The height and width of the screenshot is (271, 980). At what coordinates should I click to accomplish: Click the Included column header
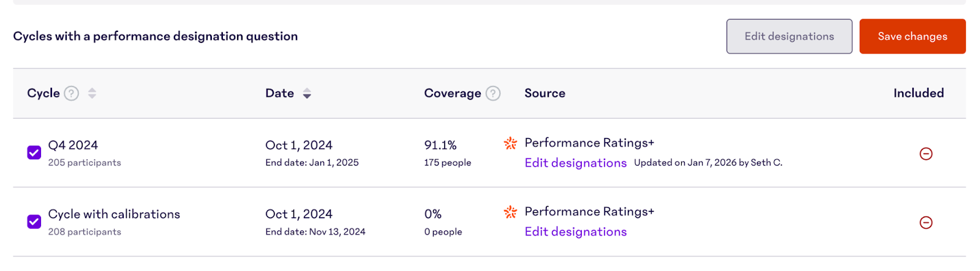click(x=918, y=93)
